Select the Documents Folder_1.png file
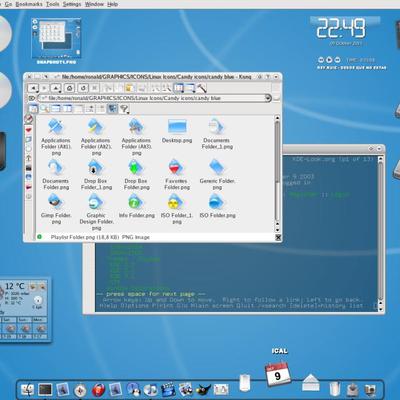This screenshot has width=400, height=400. click(x=217, y=134)
